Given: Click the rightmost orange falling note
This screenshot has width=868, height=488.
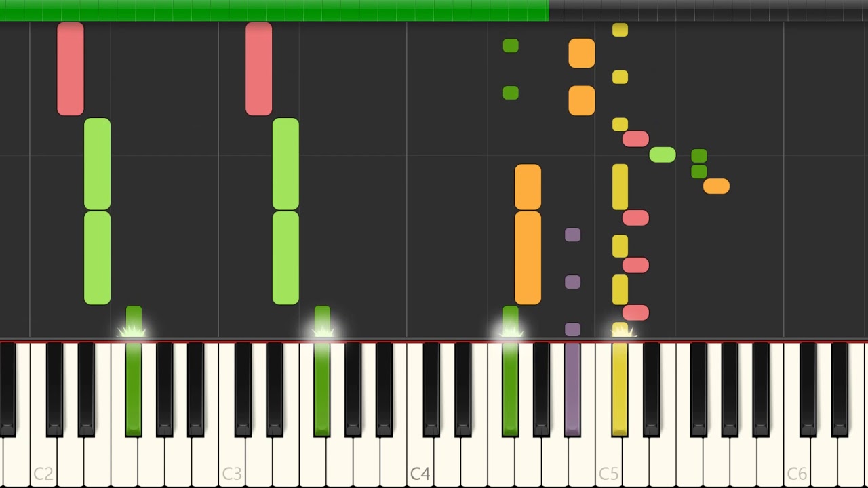Looking at the screenshot, I should pyautogui.click(x=716, y=186).
